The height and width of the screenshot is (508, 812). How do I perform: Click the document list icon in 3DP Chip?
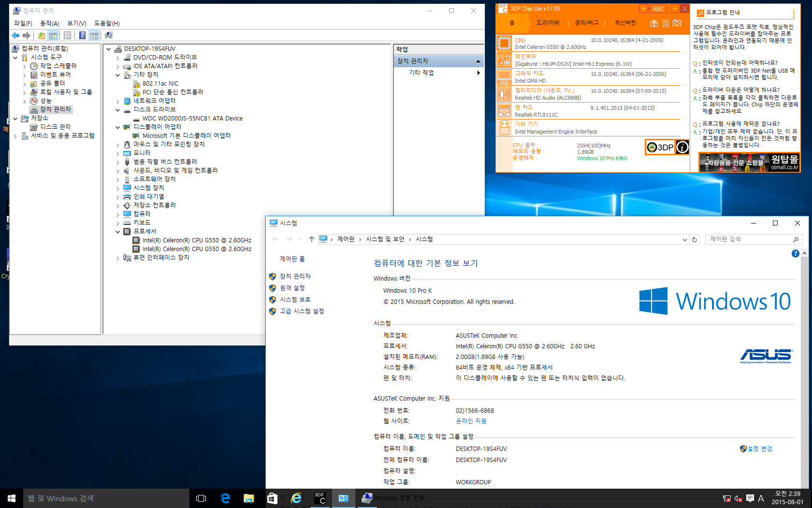666,23
